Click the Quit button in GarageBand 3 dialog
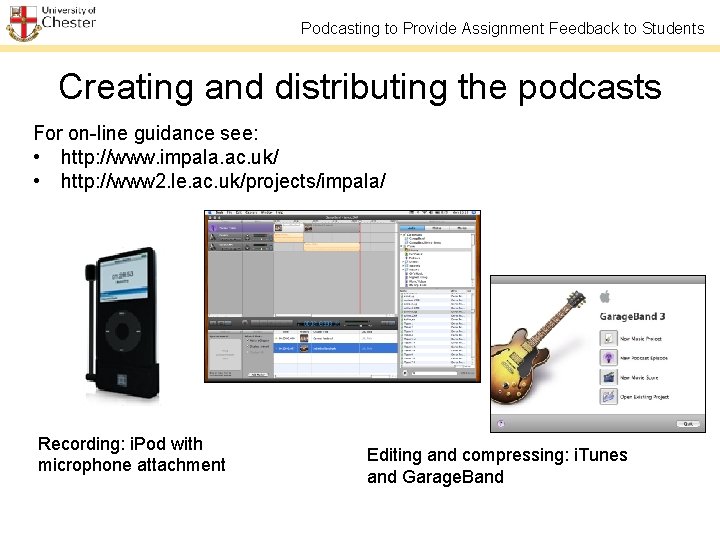The width and height of the screenshot is (720, 540). tap(688, 424)
